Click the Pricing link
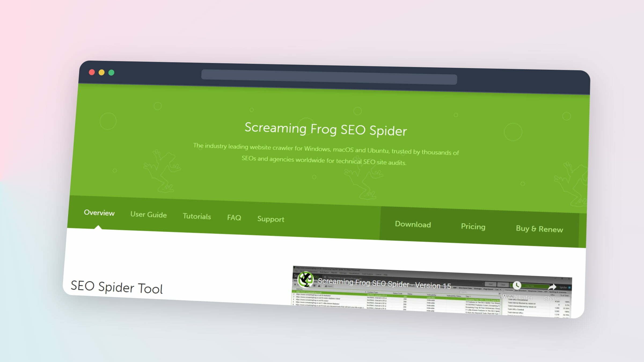Screen dimensions: 644x362 tap(473, 226)
